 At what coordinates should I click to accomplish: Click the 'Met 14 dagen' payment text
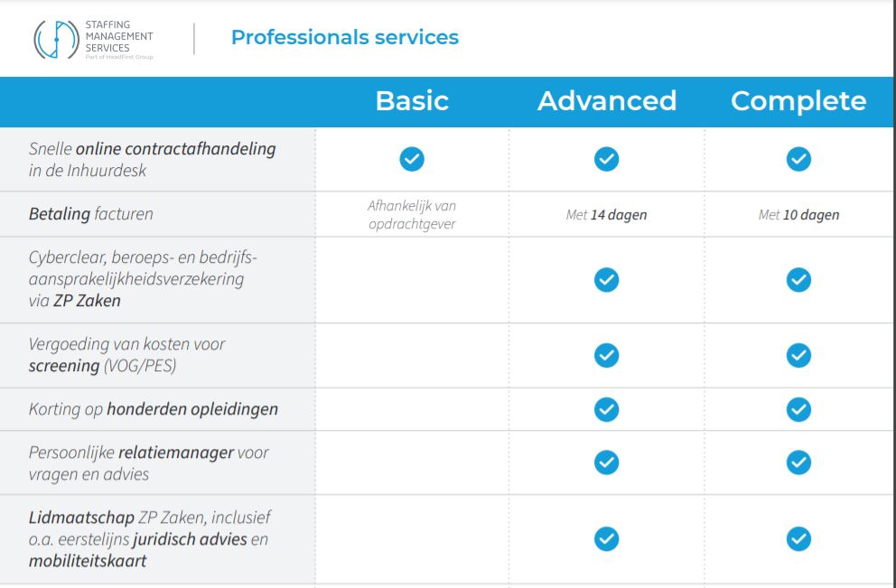tap(606, 215)
